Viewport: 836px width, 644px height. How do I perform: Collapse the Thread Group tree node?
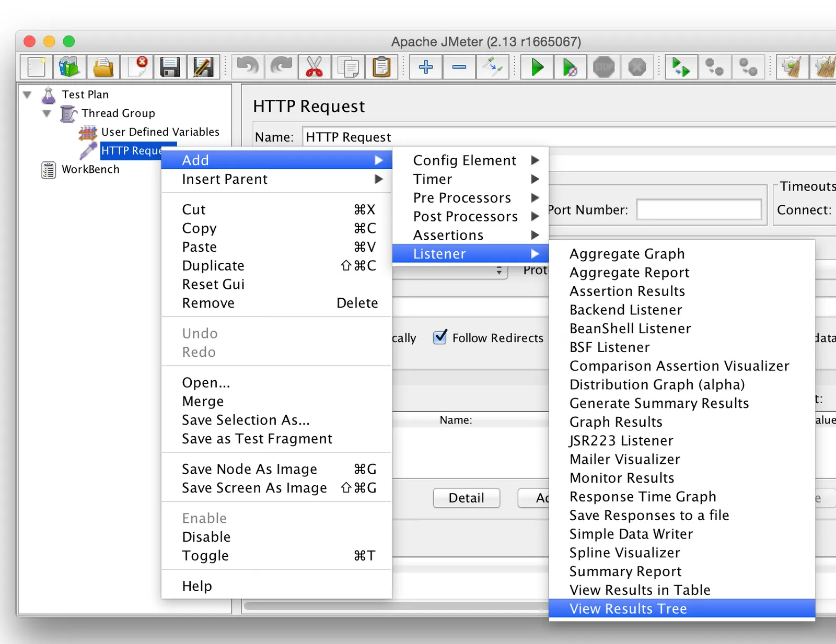47,113
